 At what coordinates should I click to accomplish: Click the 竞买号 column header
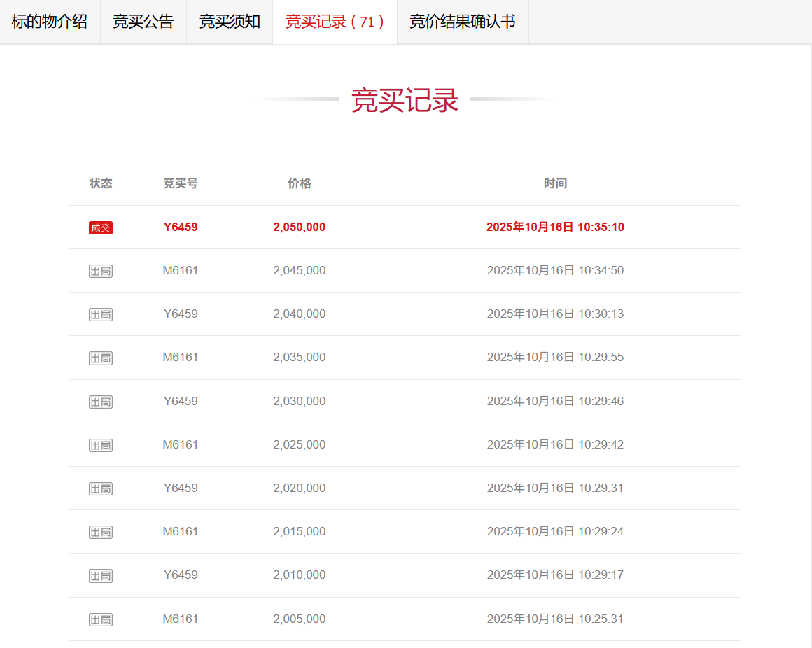(x=181, y=183)
